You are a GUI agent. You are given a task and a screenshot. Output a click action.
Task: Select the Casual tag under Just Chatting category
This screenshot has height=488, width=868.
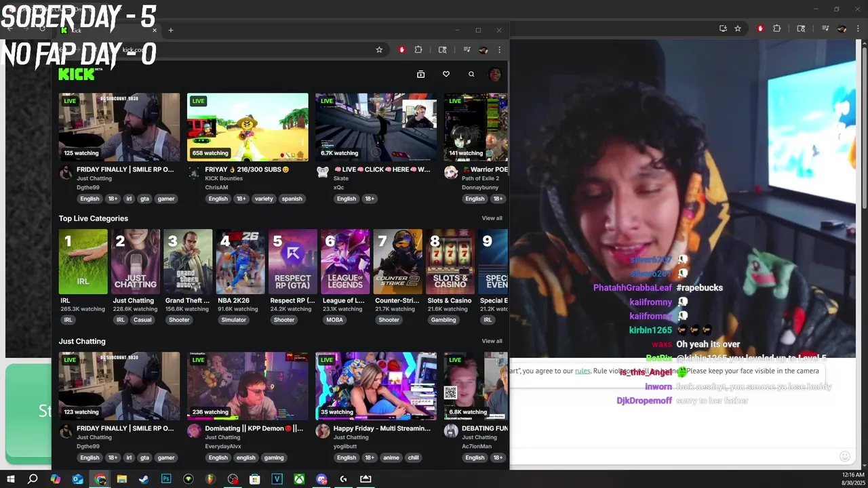tap(142, 320)
